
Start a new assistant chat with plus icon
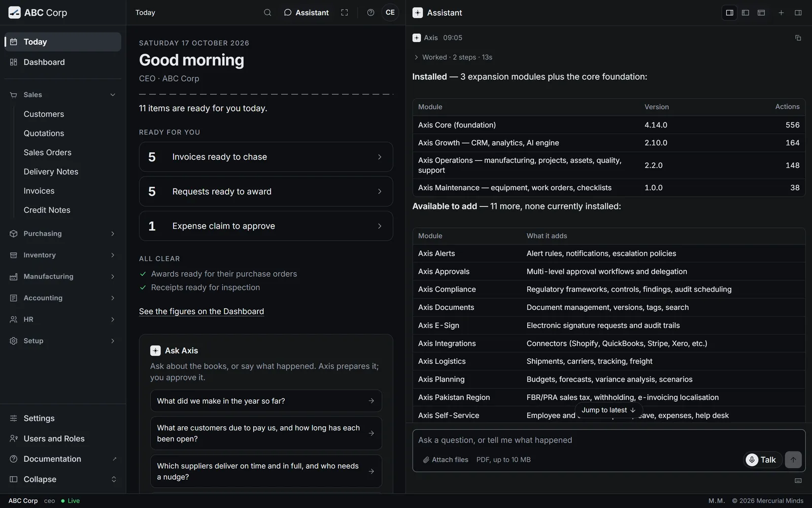click(781, 13)
